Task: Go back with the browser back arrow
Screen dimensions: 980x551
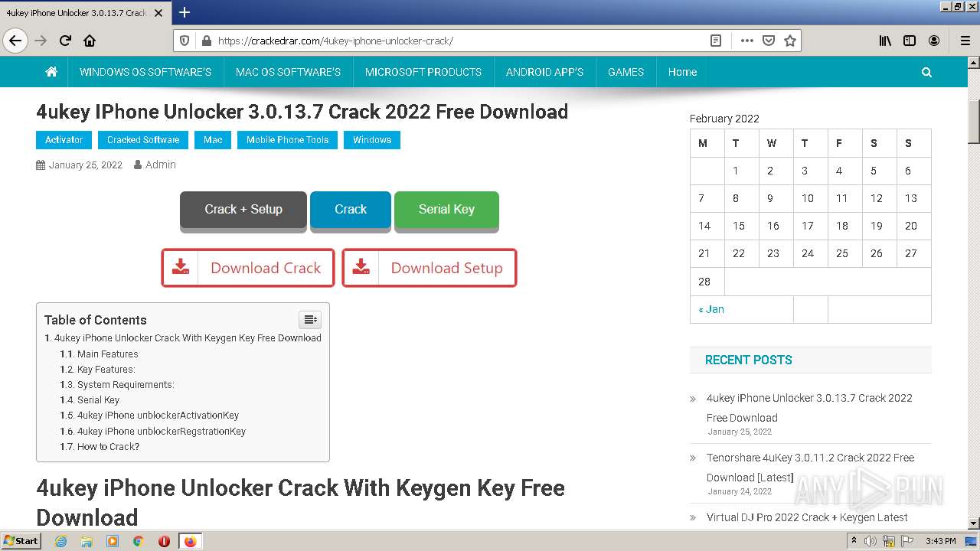Action: pyautogui.click(x=15, y=41)
